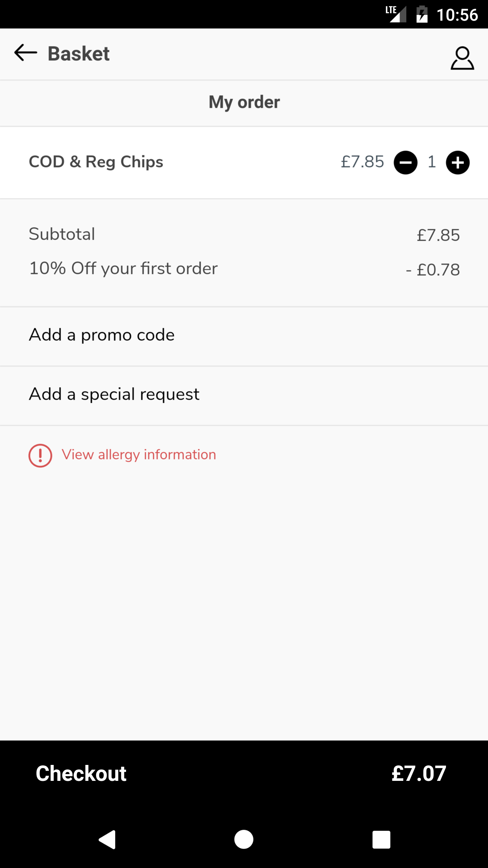Tap the Subtotal row
Viewport: 488px width, 868px height.
pos(244,235)
